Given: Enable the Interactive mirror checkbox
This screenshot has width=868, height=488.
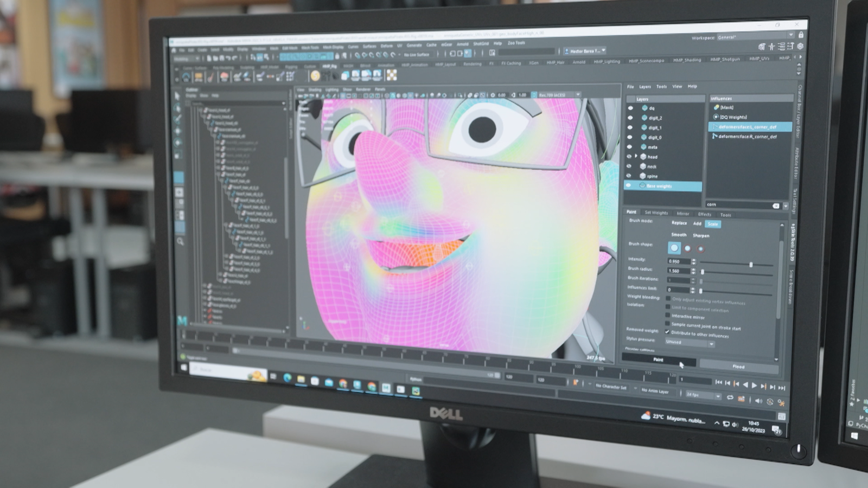Looking at the screenshot, I should tap(668, 315).
